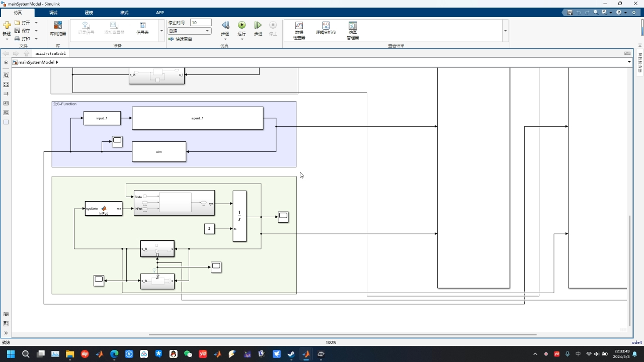
Task: Open the 打开 dropdown arrow
Action: coord(36,23)
